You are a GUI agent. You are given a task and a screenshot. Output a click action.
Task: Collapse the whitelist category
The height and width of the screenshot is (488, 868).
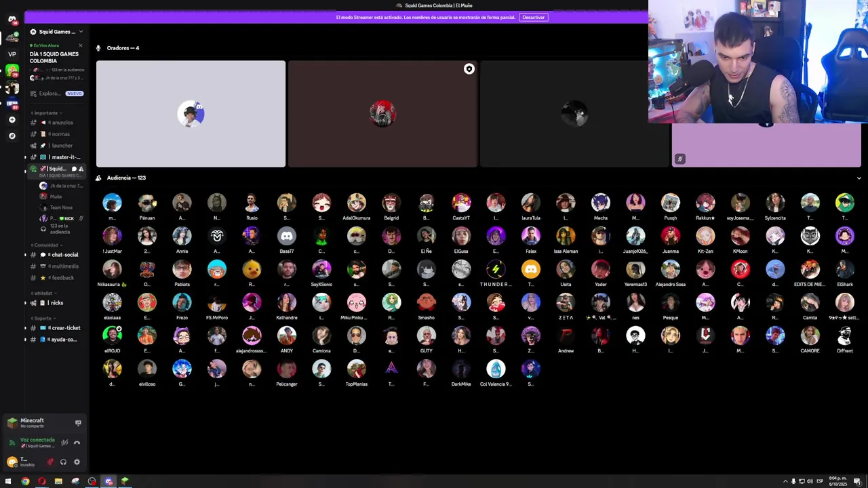coord(43,293)
